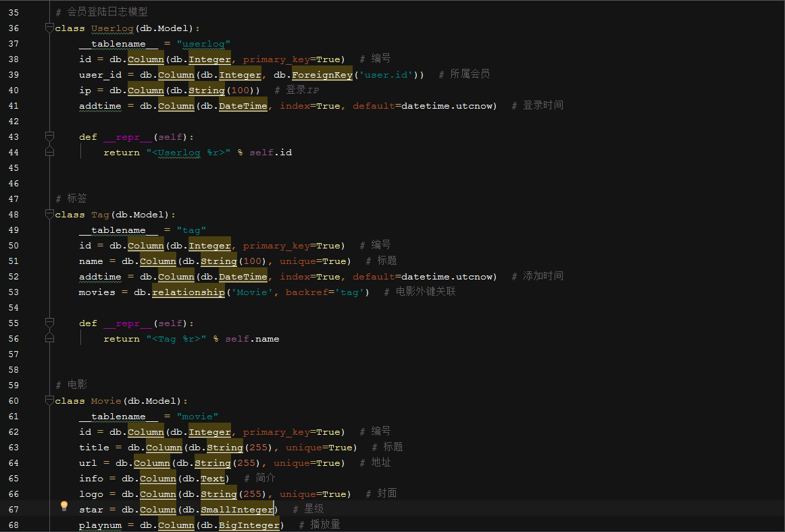Click the "userlog" tablename string
785x532 pixels.
tap(203, 44)
